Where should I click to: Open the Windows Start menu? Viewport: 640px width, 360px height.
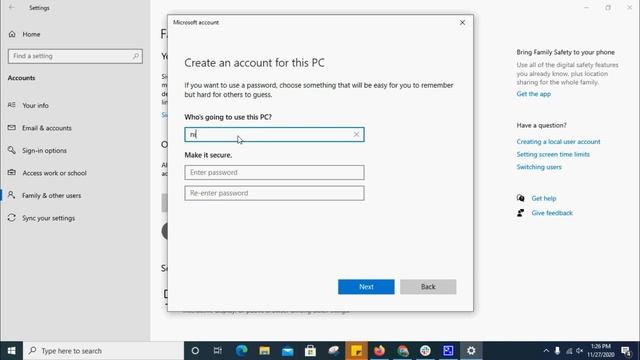(11, 351)
